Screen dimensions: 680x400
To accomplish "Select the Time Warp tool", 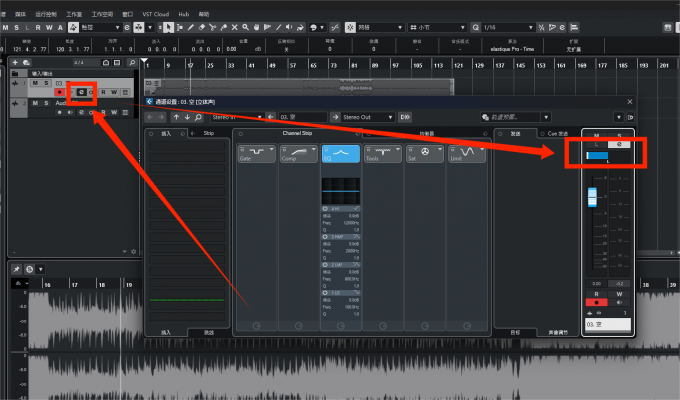I will point(268,27).
